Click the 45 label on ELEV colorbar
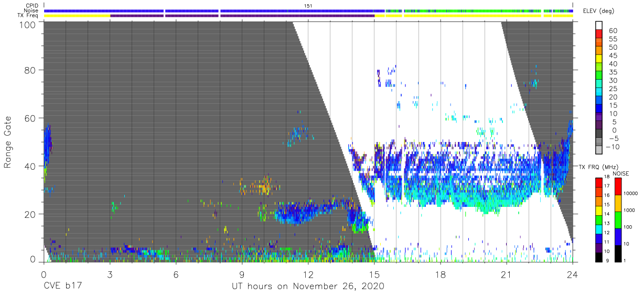 click(613, 56)
